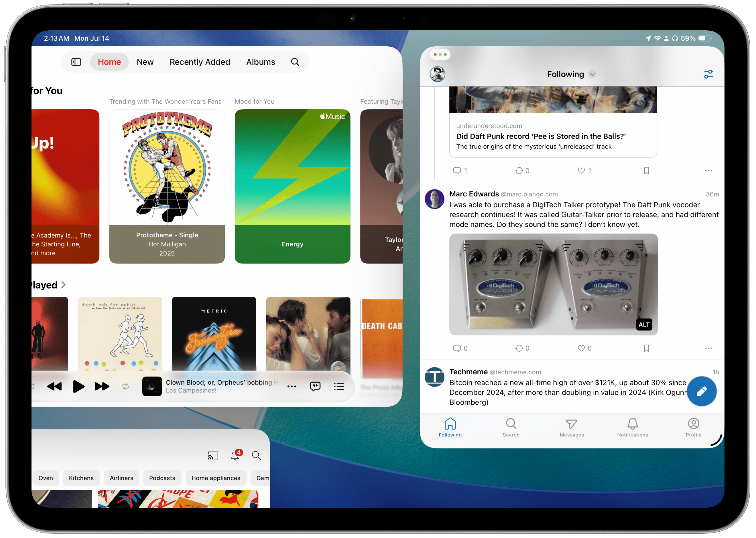Toggle the Music sidebar icon
The height and width of the screenshot is (538, 756).
pyautogui.click(x=76, y=62)
